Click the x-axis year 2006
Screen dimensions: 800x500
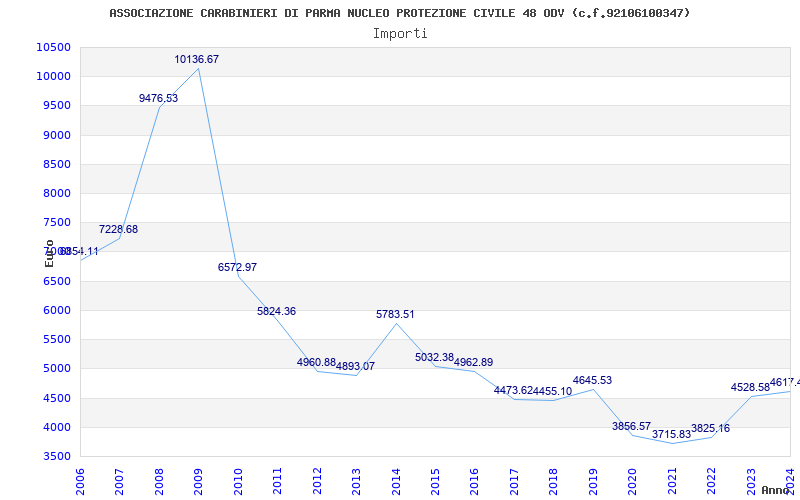coord(80,482)
